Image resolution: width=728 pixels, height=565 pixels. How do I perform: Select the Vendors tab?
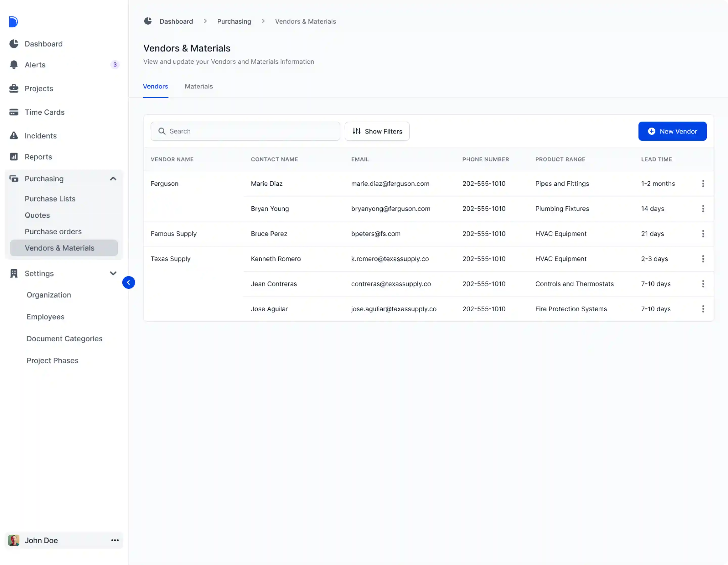pos(155,86)
